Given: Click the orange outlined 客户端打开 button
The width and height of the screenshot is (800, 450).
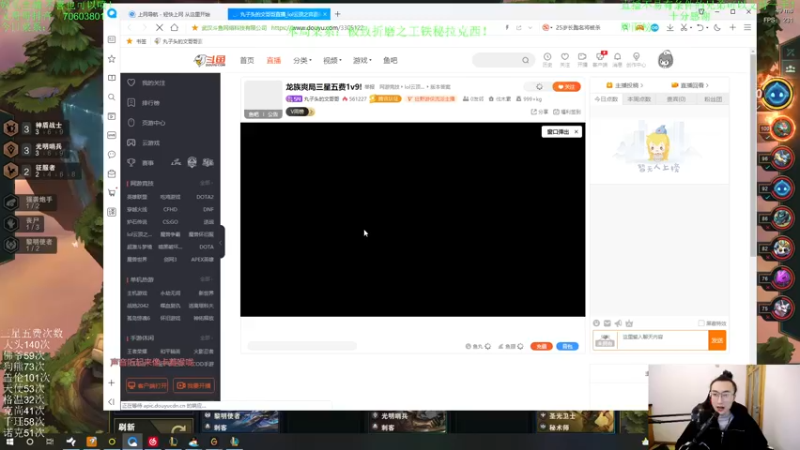Looking at the screenshot, I should coord(147,386).
